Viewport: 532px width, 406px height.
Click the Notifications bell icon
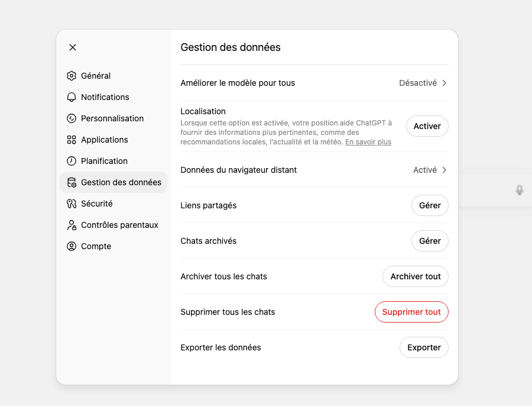pos(72,97)
